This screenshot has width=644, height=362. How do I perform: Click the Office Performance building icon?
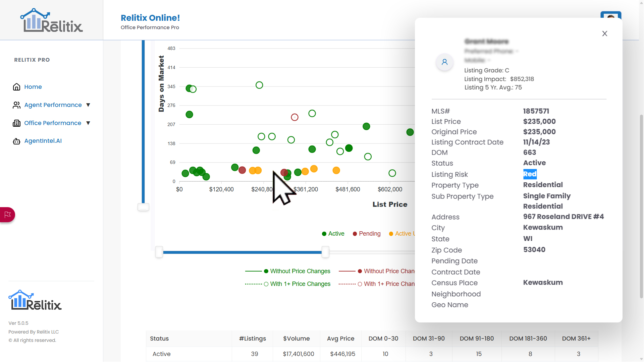pos(16,123)
